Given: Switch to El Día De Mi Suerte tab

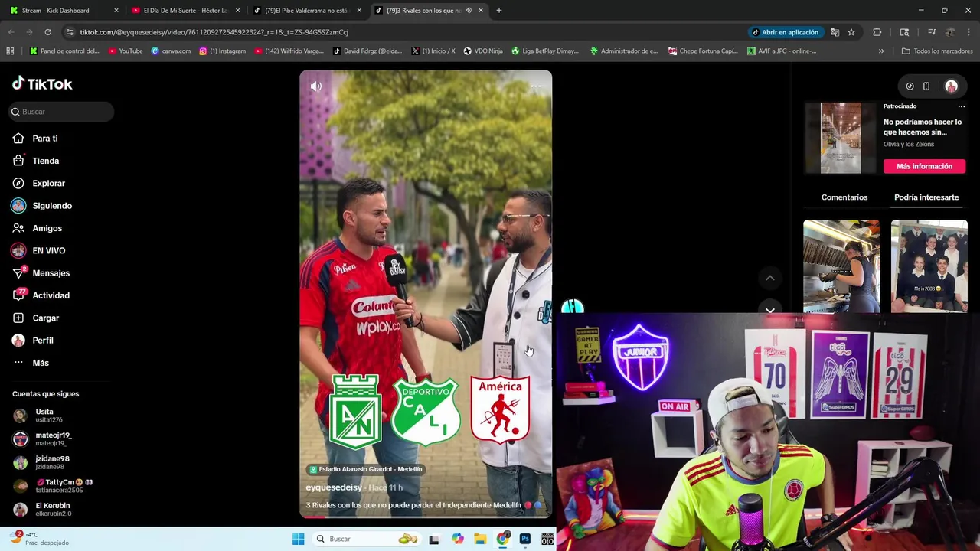Looking at the screenshot, I should tap(185, 11).
